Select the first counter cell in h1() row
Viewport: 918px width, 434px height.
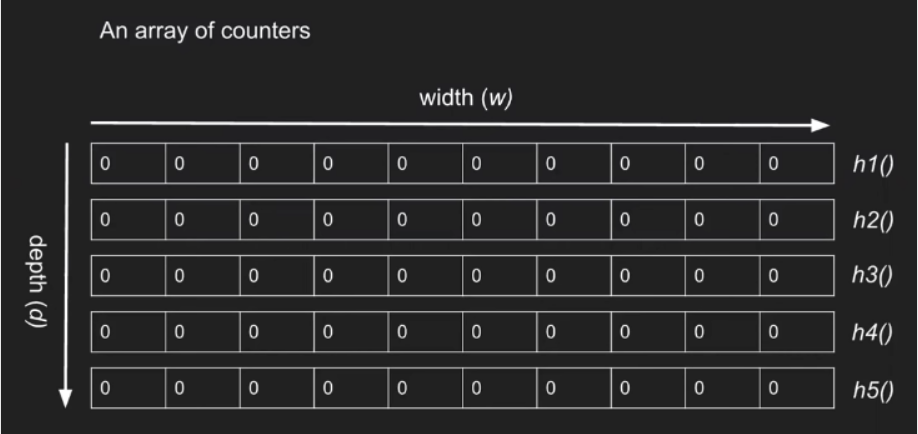128,163
